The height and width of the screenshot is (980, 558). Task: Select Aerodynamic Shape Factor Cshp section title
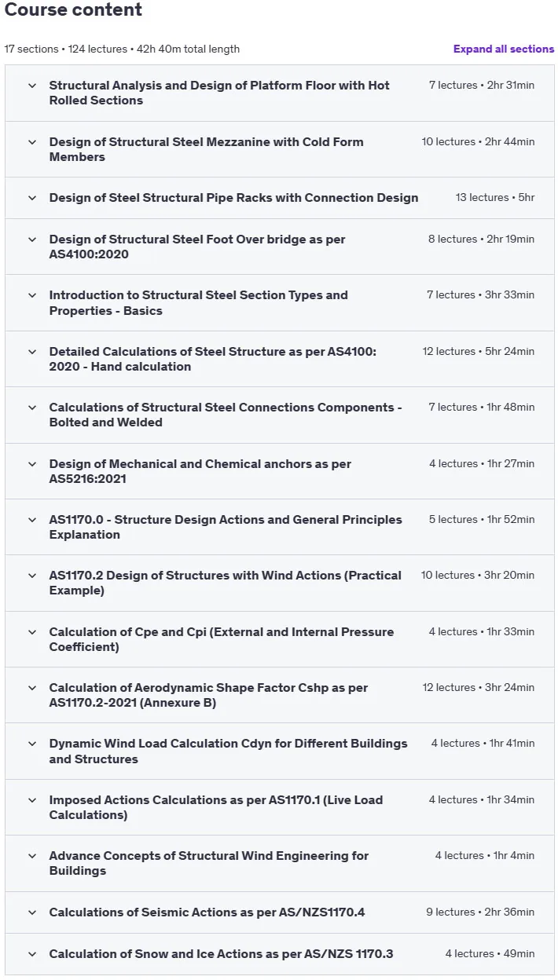208,695
